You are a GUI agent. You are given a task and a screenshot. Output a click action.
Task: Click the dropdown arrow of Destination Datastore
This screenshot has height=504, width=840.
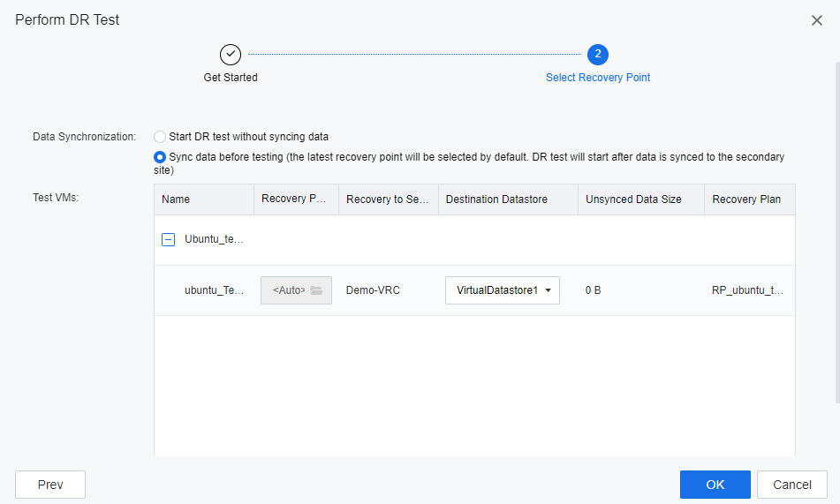[549, 290]
